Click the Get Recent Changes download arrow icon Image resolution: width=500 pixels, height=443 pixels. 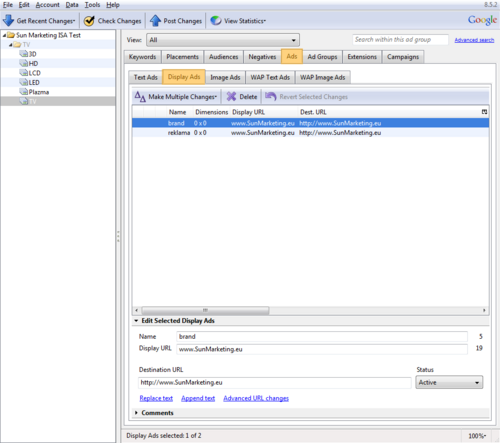[8, 21]
